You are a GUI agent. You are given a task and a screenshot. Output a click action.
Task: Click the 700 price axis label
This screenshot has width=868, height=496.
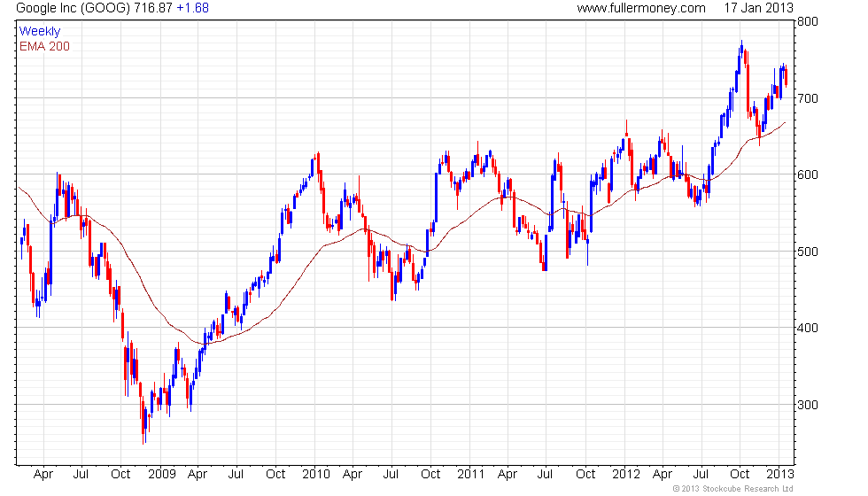click(x=808, y=98)
